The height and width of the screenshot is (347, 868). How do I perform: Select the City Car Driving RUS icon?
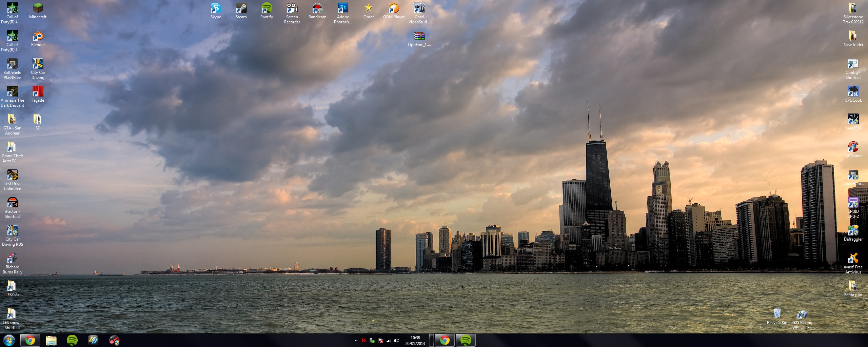coord(12,236)
